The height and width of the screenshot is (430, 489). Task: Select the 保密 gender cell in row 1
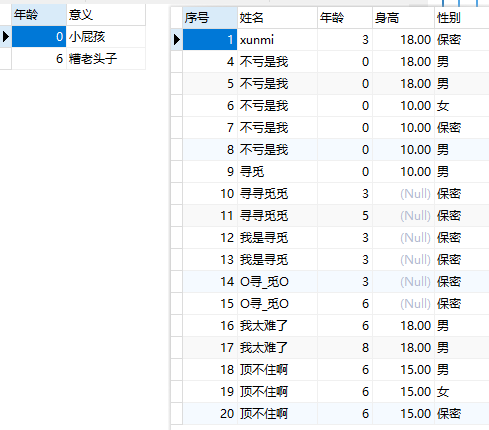[462, 40]
